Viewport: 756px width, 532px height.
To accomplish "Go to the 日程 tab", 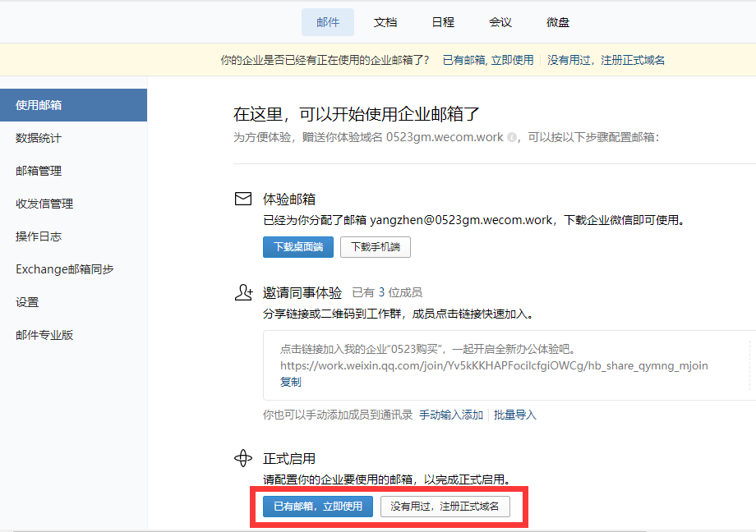I will point(443,22).
